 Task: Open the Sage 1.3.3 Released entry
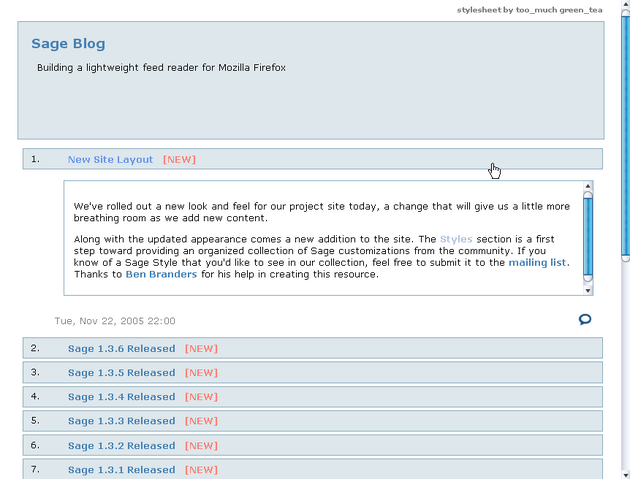pyautogui.click(x=121, y=421)
